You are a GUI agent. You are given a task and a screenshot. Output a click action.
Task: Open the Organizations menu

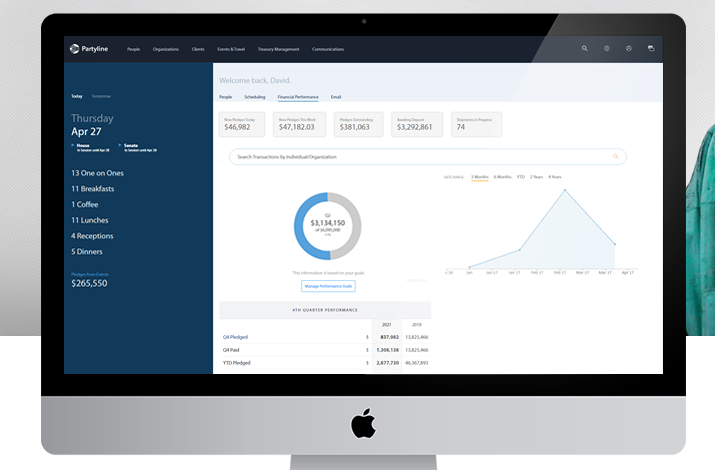point(166,49)
